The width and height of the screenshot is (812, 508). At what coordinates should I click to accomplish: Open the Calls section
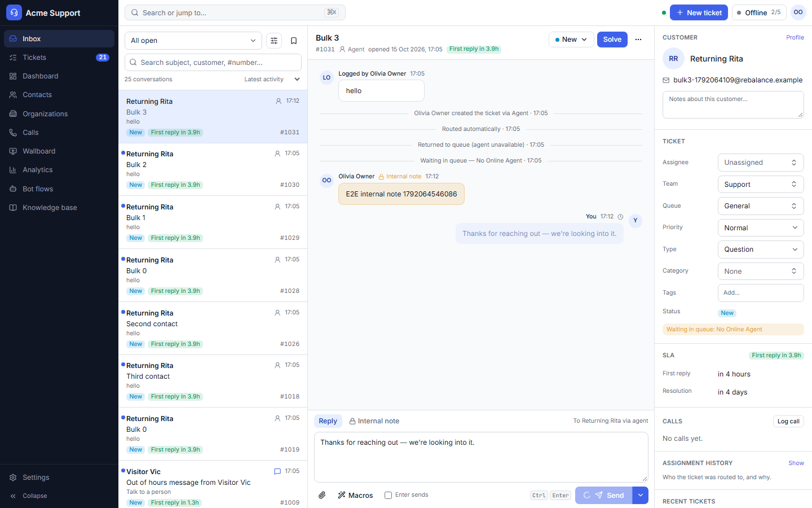[59, 133]
